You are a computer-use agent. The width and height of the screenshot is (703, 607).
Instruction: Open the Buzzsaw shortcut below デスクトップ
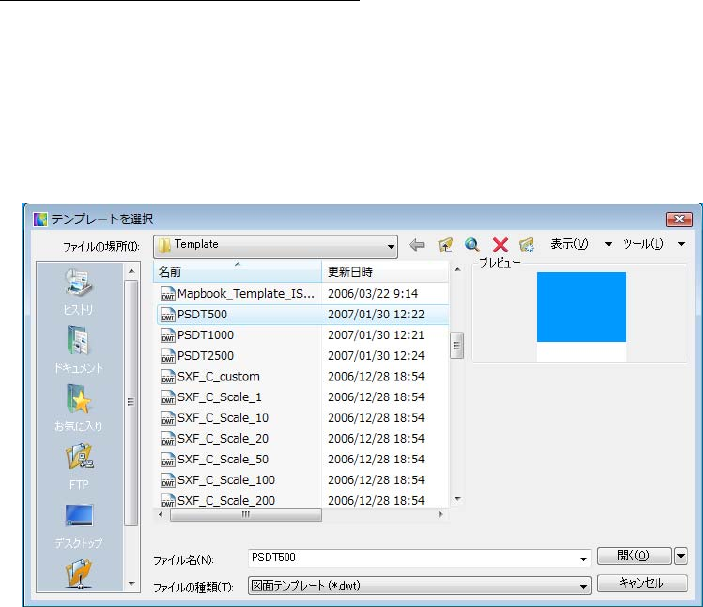pos(79,573)
